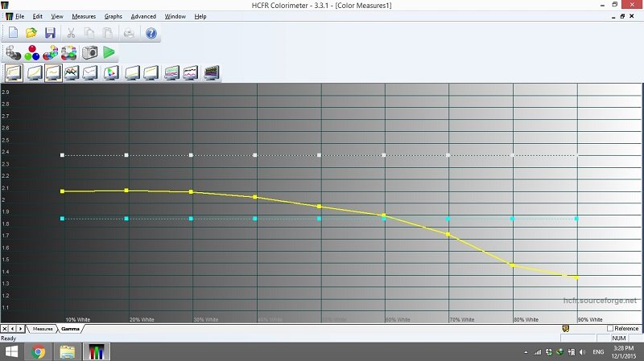Click the camera icon in the measures toolbar
Screen dimensions: 644x361
point(89,52)
